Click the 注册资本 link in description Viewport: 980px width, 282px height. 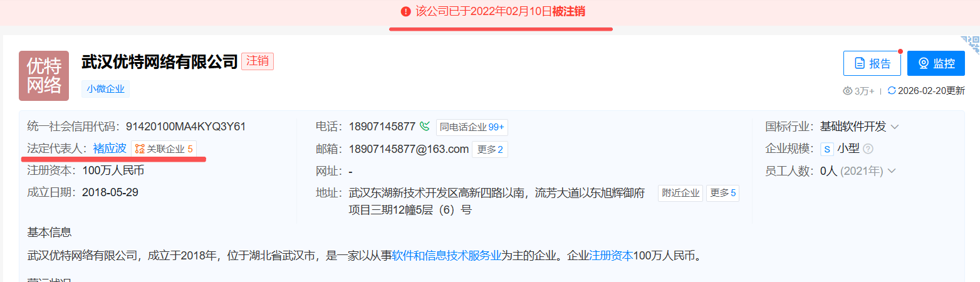point(612,256)
